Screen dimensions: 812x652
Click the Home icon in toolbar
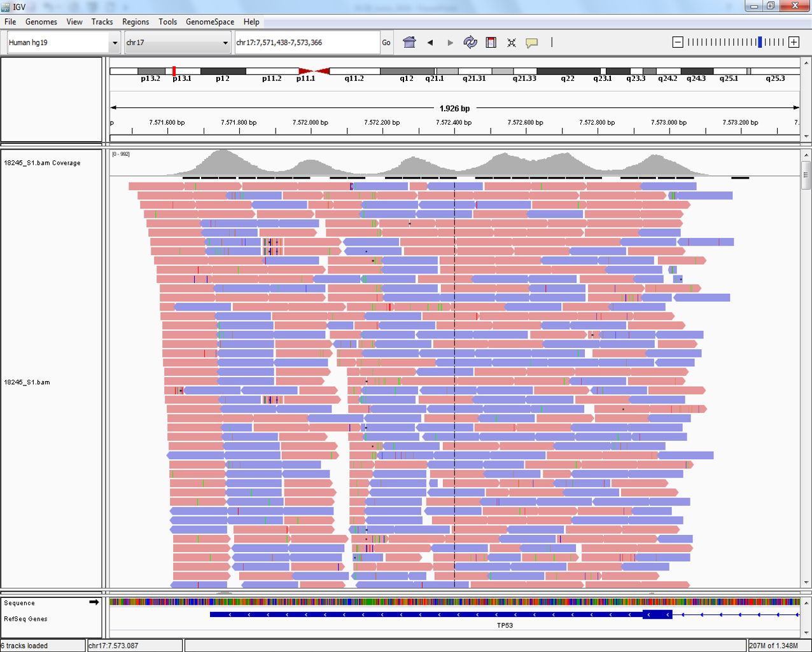click(409, 43)
